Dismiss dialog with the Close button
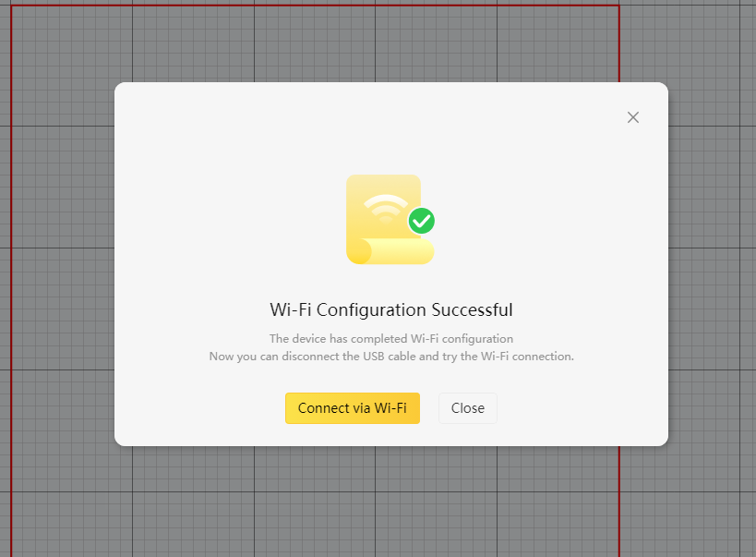 pyautogui.click(x=468, y=408)
